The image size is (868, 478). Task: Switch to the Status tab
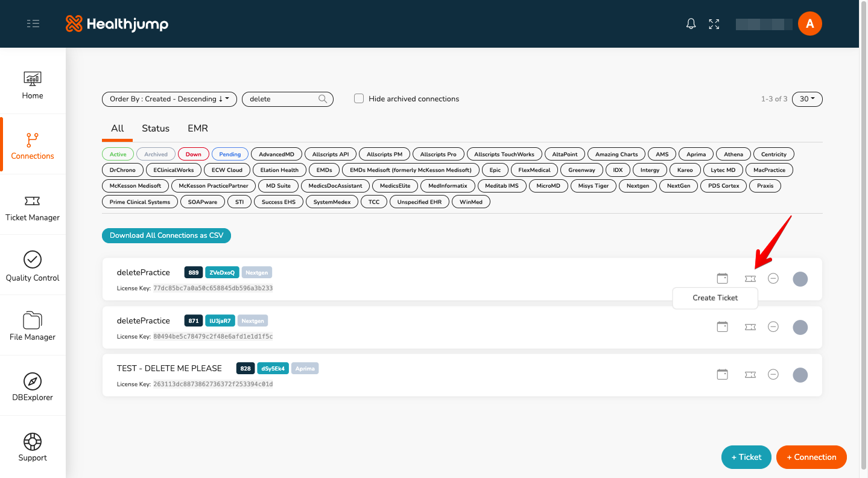[156, 128]
